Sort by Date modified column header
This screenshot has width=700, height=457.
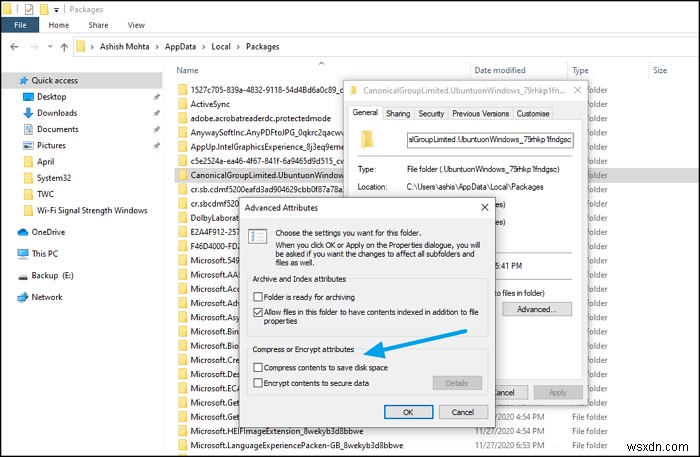pos(500,70)
